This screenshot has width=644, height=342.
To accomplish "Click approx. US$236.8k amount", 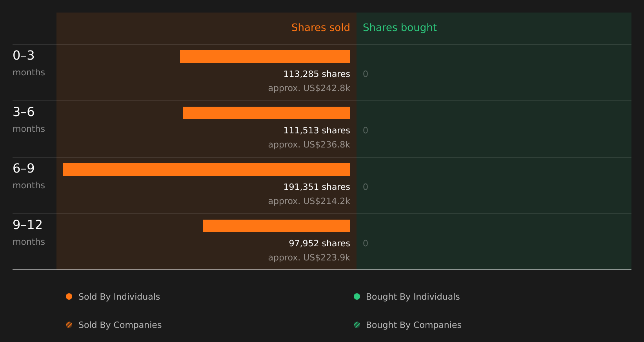I will [309, 145].
